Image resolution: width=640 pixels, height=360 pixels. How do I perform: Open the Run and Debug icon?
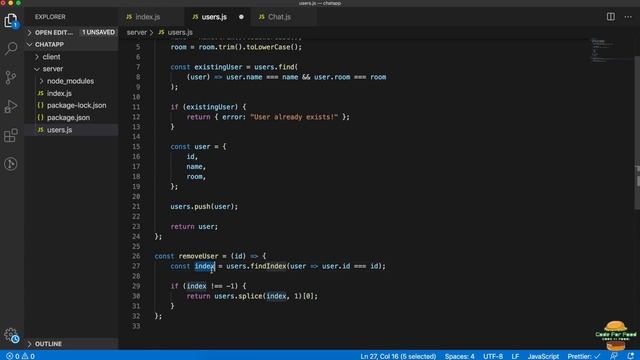11,106
